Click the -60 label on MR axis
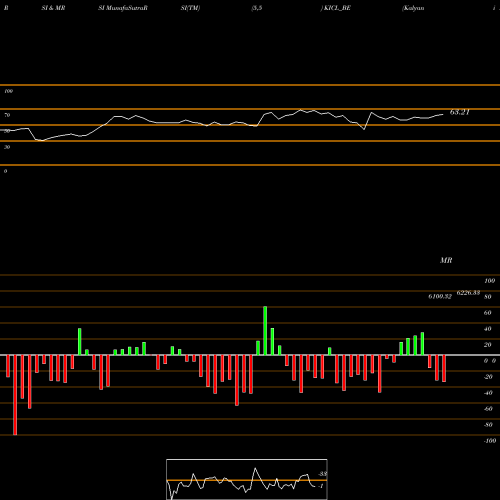This screenshot has width=500, height=500. [x=488, y=409]
